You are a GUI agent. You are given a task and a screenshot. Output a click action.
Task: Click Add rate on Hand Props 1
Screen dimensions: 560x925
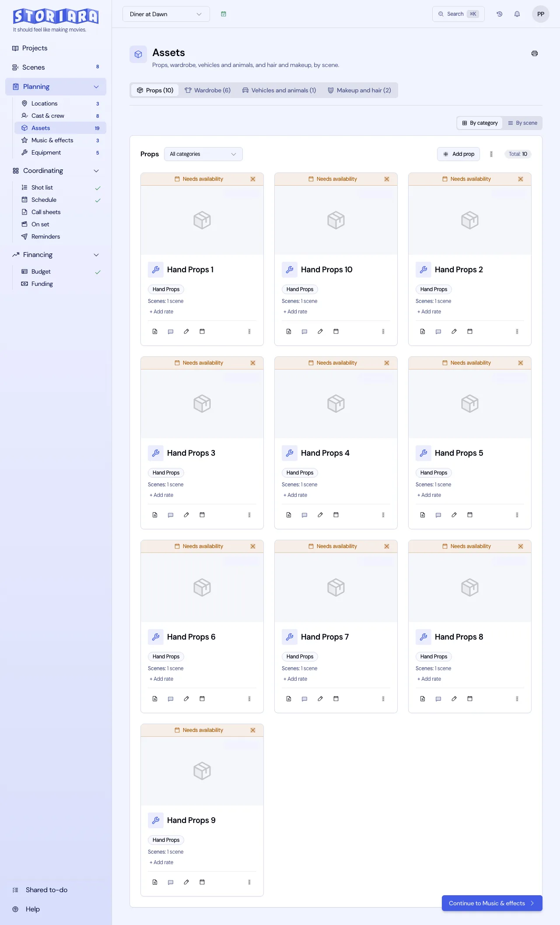pyautogui.click(x=161, y=312)
